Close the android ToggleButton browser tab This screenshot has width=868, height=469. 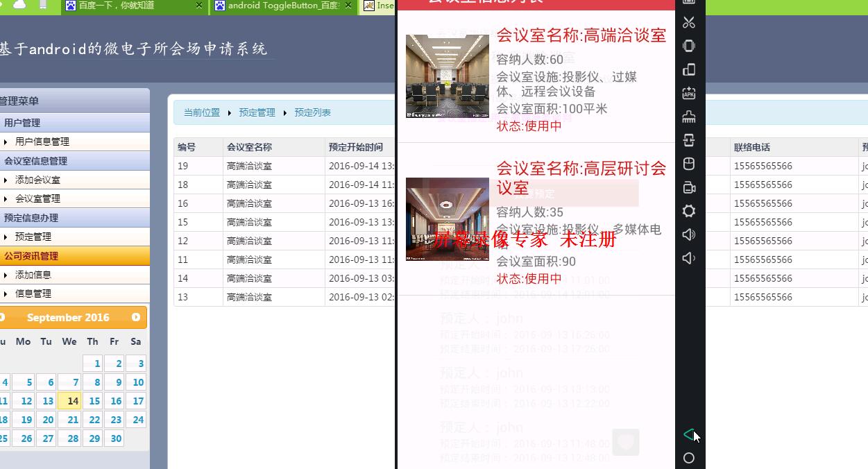pos(348,6)
